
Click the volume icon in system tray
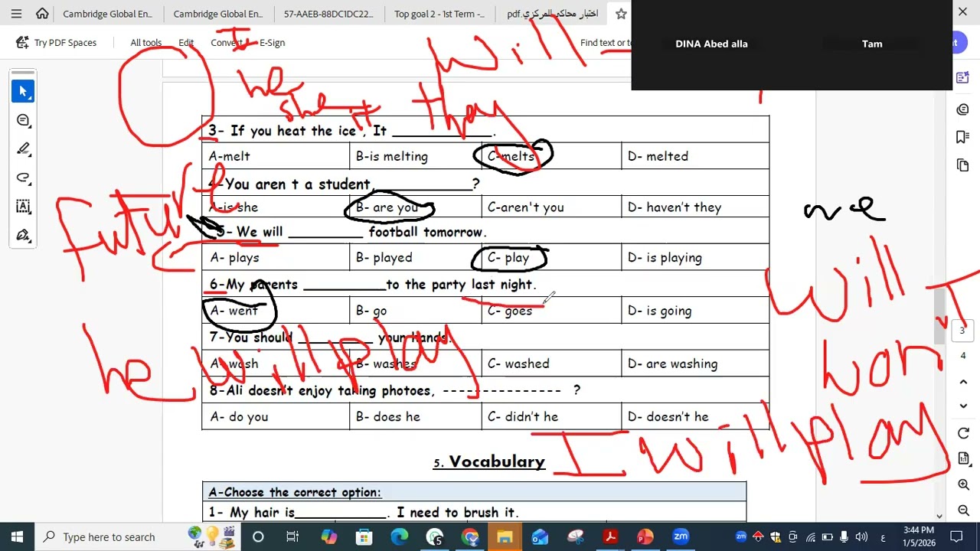[x=861, y=537]
